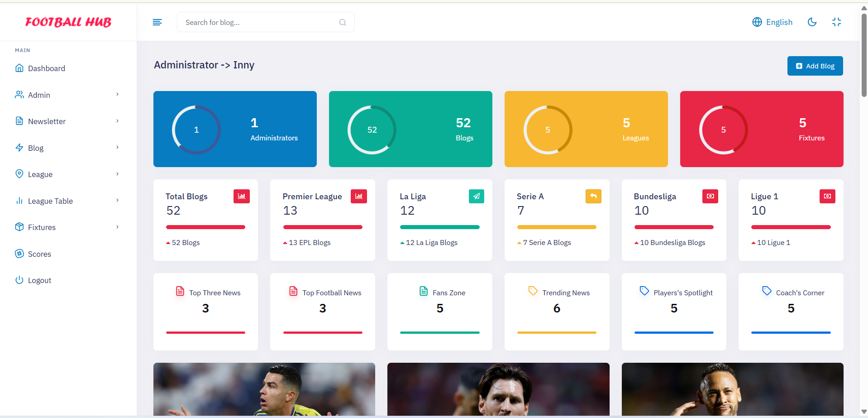Click the document icon beside Fans Zone

(423, 291)
